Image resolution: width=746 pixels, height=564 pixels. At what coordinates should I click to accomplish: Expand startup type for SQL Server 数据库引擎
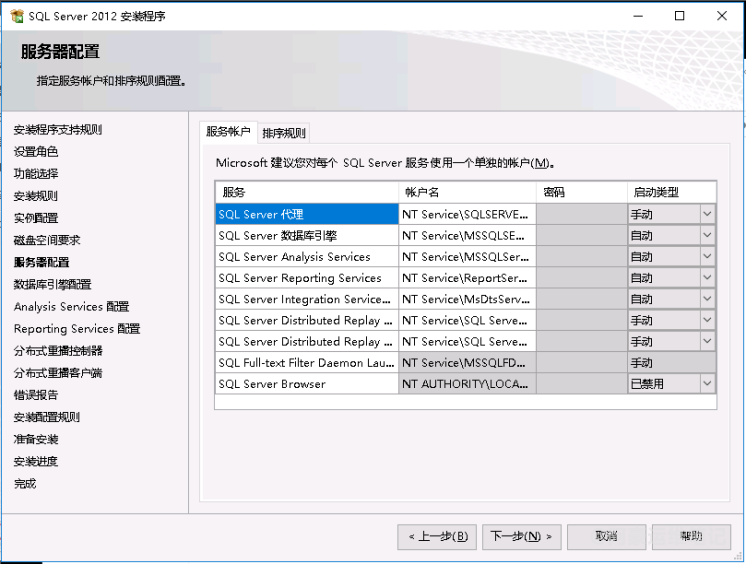point(707,235)
